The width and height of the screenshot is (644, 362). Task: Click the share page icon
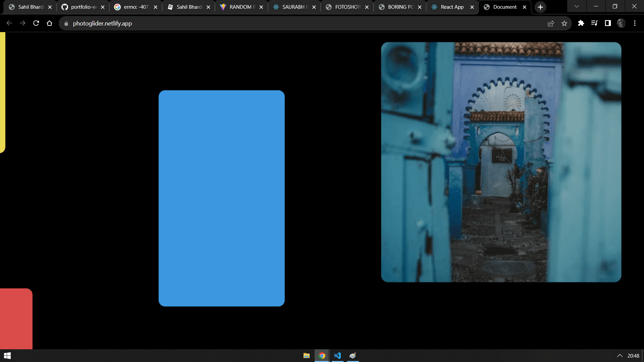click(551, 23)
